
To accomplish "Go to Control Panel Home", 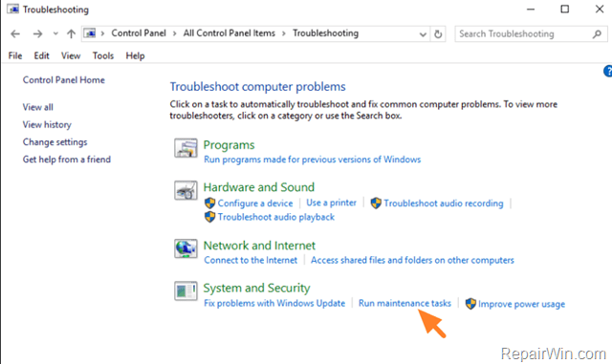I will coord(64,80).
